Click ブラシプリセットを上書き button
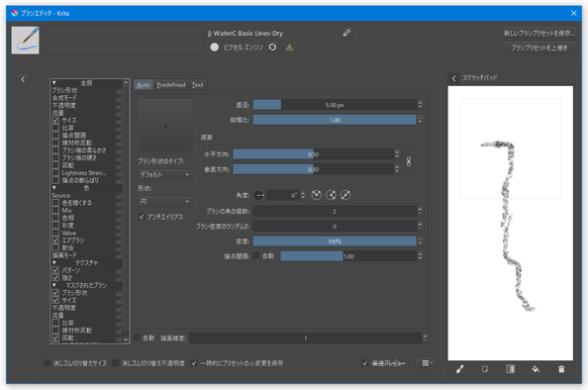Viewport: 588px width, 390px height. [539, 48]
